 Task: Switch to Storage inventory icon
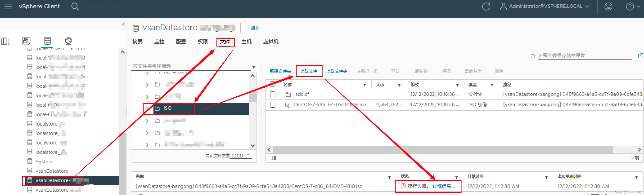click(47, 41)
